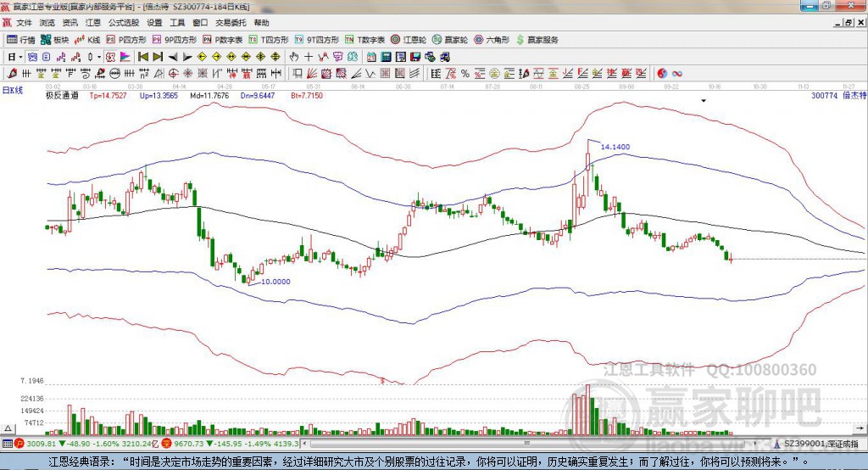Click the calendar icon in toolbar

click(x=371, y=57)
